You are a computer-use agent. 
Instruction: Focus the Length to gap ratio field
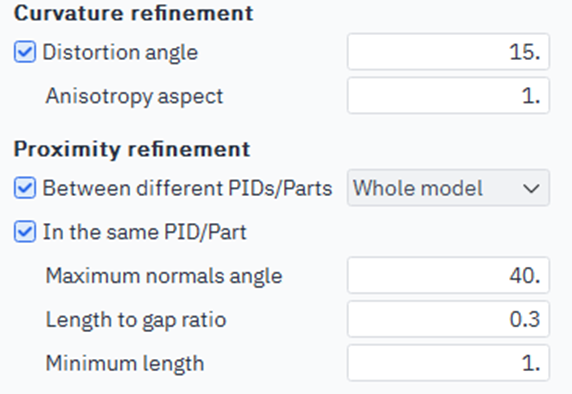(448, 319)
